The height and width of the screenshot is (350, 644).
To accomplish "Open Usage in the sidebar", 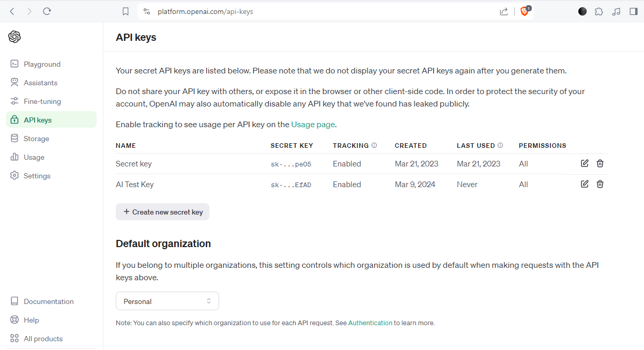I will point(51,157).
